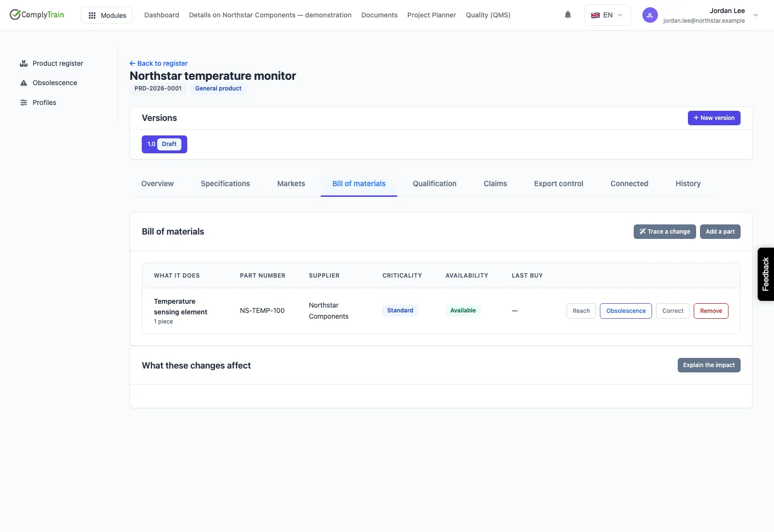Open the History tab
Screen dimensions: 774x532
(x=688, y=184)
